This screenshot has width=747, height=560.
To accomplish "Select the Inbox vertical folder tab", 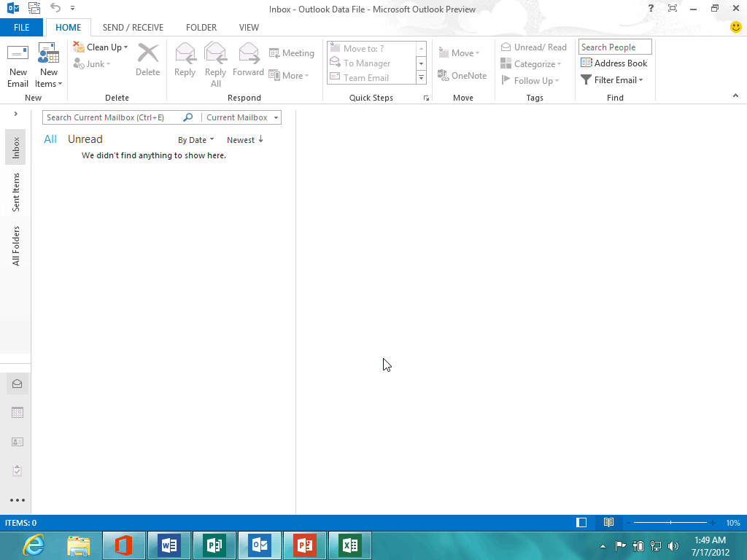I will [16, 147].
